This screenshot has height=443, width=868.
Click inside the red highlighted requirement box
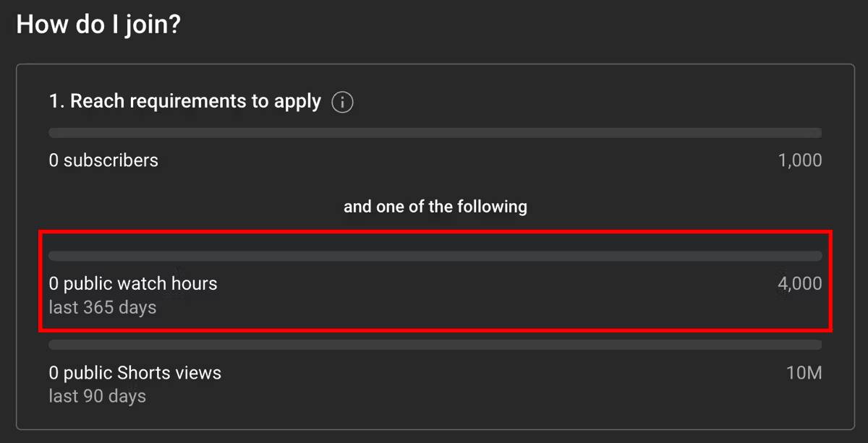point(434,282)
